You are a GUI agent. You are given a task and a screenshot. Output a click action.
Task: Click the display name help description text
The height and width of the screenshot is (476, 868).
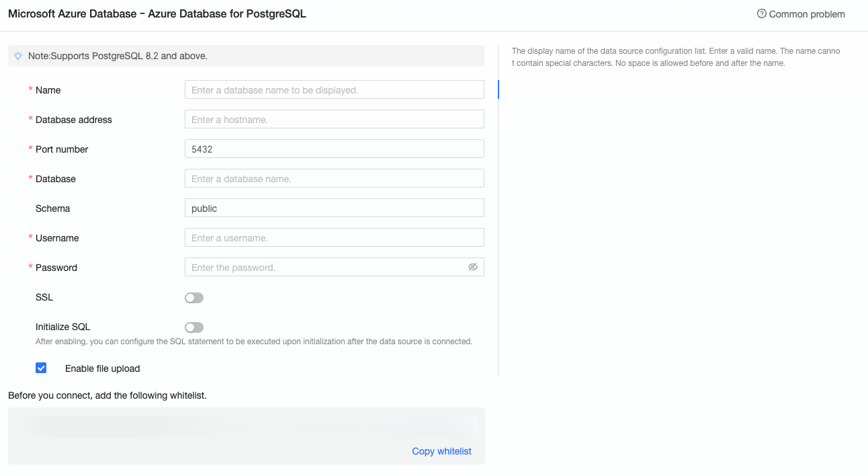point(675,57)
